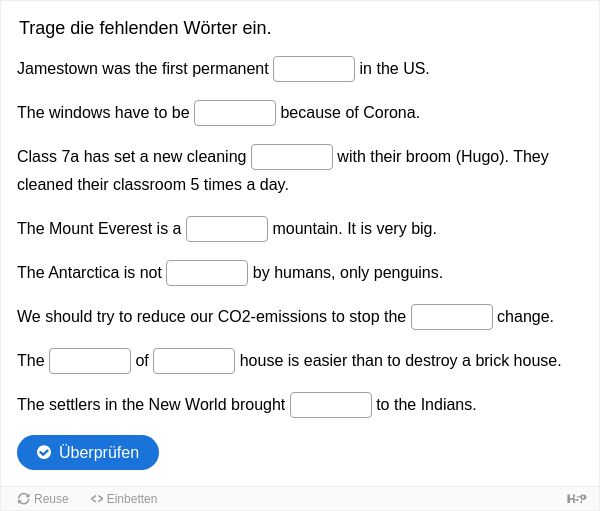Focus the blank after "Antarctica is not"

[x=207, y=273]
